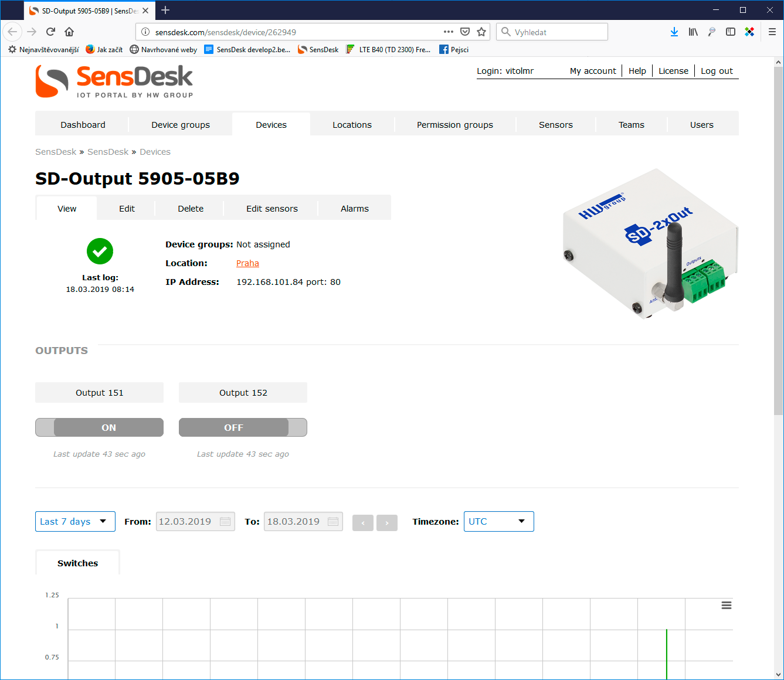Viewport: 784px width, 680px height.
Task: Follow the Praha location link
Action: [247, 263]
